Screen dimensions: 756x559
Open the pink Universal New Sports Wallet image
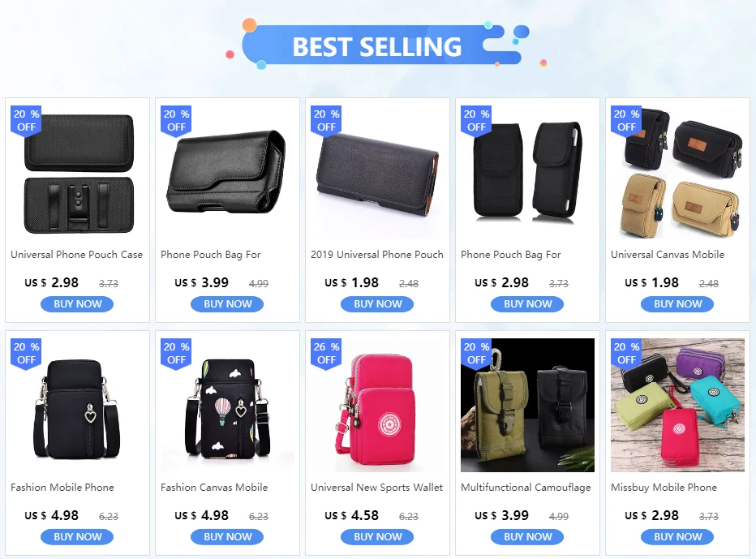pyautogui.click(x=377, y=405)
